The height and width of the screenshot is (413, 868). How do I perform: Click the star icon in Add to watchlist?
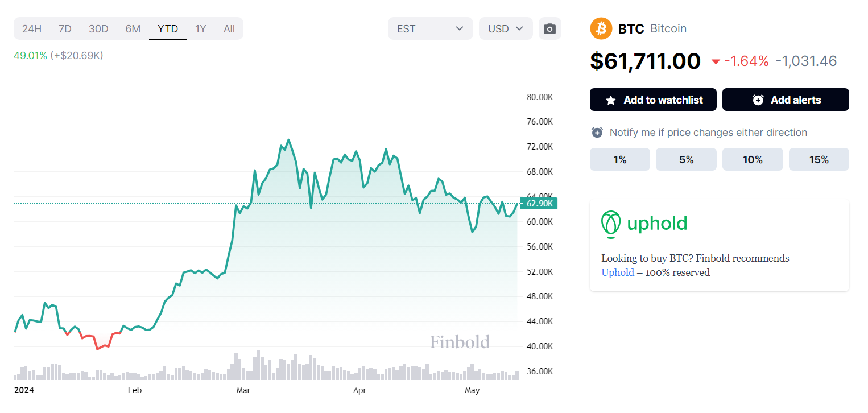[611, 100]
